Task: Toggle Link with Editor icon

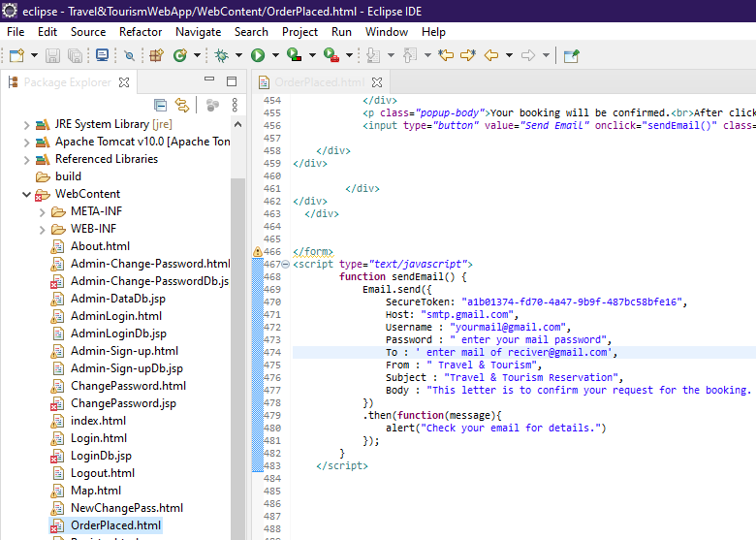Action: tap(181, 105)
